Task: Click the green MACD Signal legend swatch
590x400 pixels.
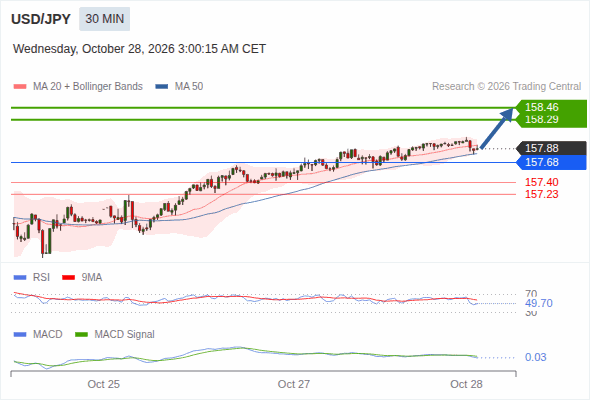Action: 81,335
